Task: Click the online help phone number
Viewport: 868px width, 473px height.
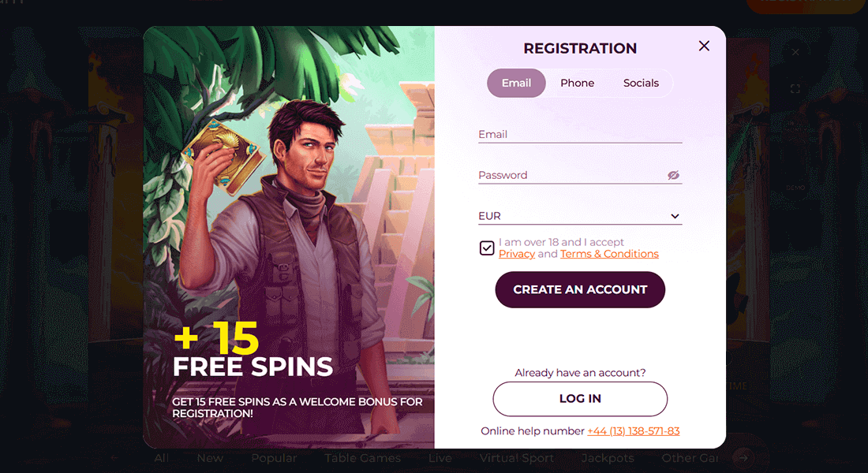Action: tap(634, 431)
